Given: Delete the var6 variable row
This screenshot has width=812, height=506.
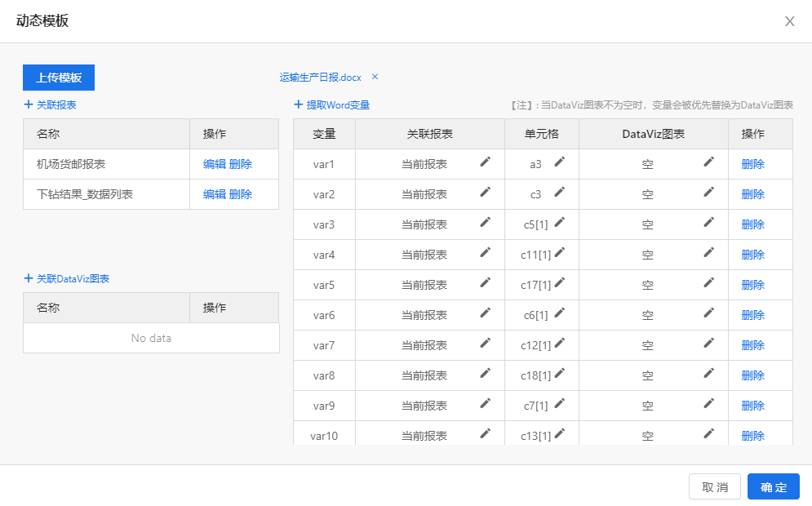Looking at the screenshot, I should pyautogui.click(x=753, y=315).
